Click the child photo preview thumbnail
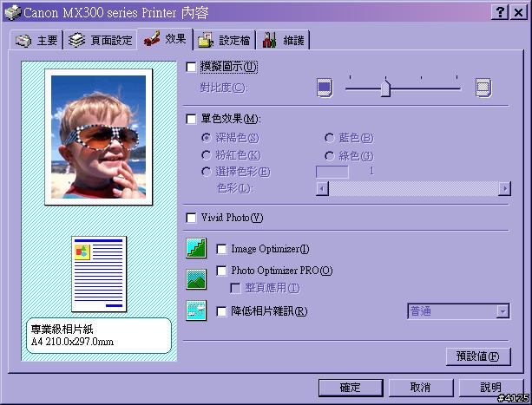Screen dimensions: 532x405 [x=99, y=137]
